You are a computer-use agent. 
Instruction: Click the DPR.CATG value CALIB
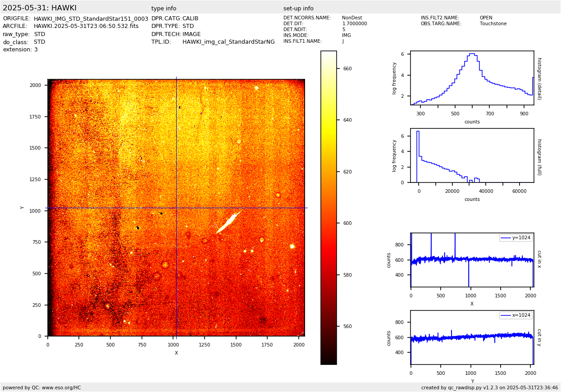click(190, 18)
